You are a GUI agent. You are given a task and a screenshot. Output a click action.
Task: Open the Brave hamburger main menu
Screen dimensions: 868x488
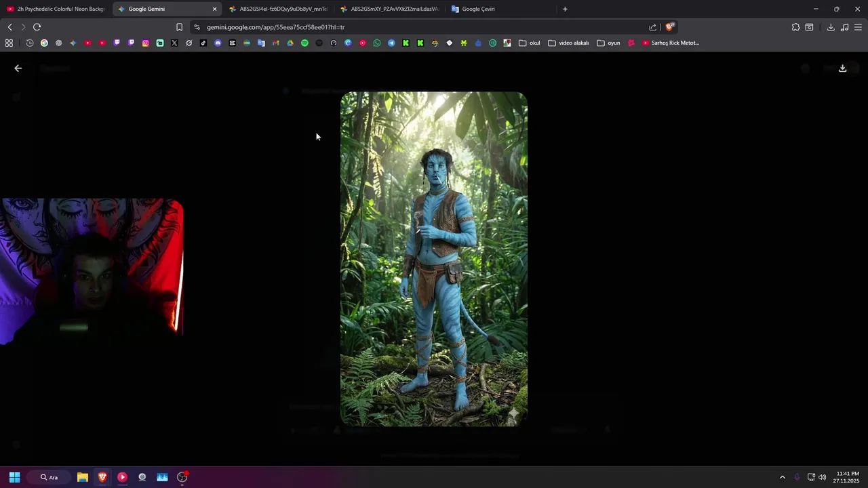click(858, 27)
